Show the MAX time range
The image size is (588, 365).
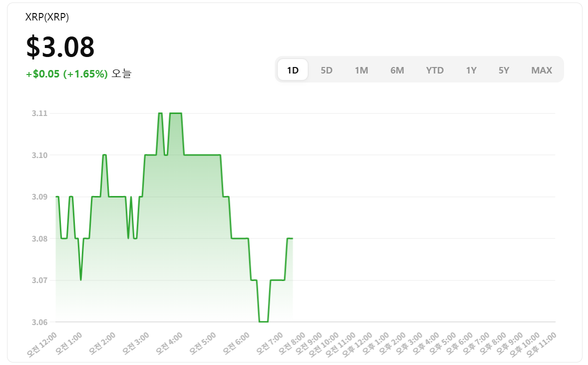click(542, 70)
